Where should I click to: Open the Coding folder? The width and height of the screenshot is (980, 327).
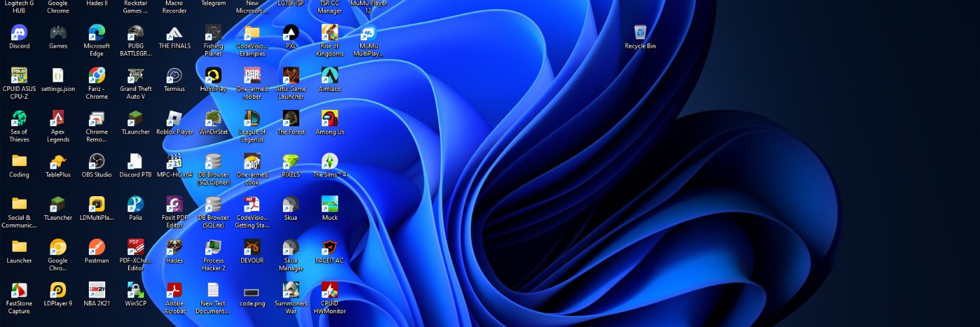20,161
